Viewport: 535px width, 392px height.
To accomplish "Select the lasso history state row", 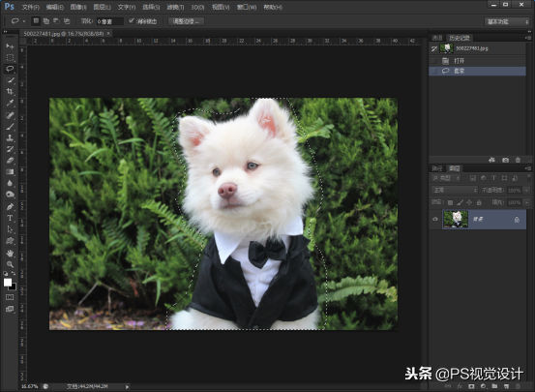I will pos(477,71).
